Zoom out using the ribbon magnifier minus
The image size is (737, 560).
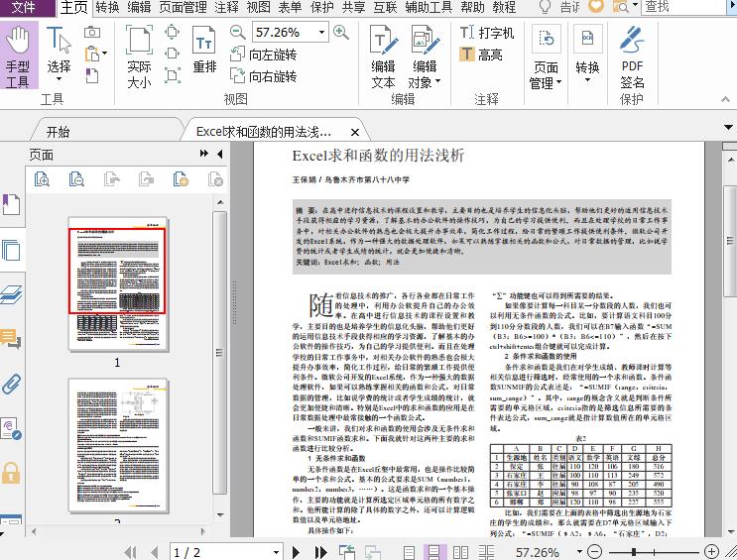238,32
